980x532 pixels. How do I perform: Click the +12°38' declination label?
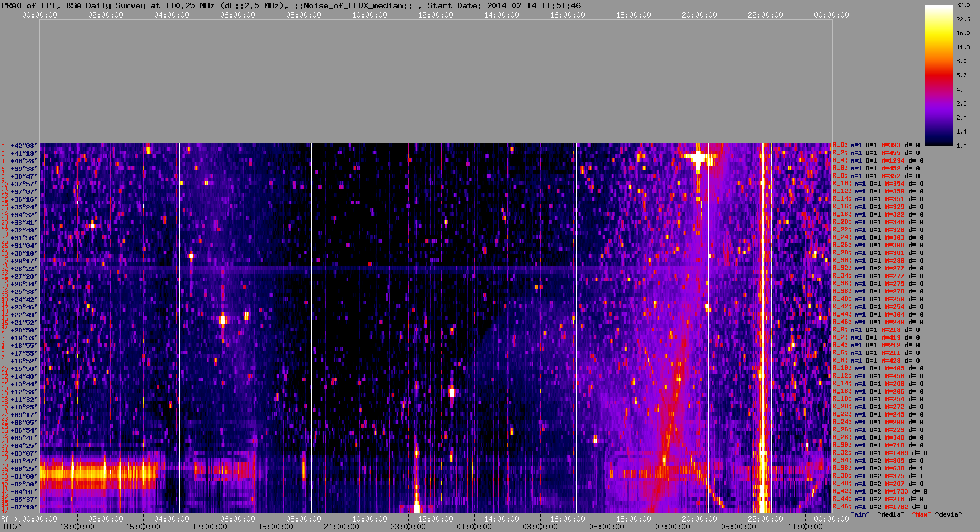point(24,392)
